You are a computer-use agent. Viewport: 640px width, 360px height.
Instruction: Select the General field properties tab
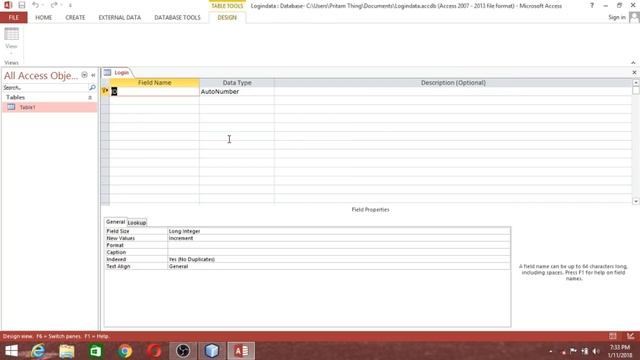[115, 222]
